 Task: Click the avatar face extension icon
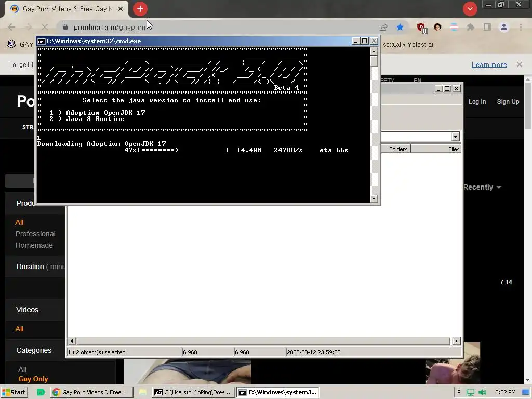pos(437,27)
